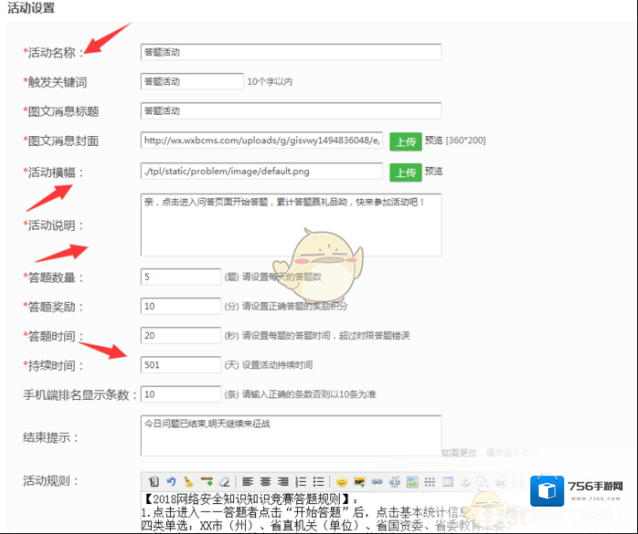Click the activity banner path field
Screen dimensions: 638x534
[x=262, y=171]
